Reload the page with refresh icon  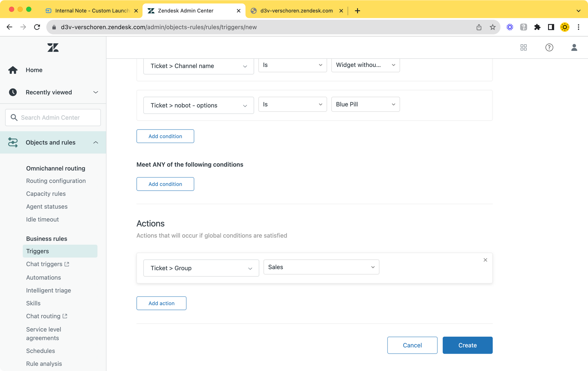click(37, 27)
